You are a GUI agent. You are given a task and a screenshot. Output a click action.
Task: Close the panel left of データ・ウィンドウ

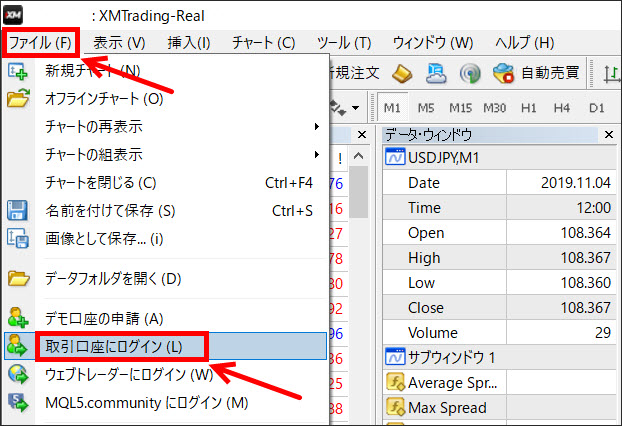point(362,135)
